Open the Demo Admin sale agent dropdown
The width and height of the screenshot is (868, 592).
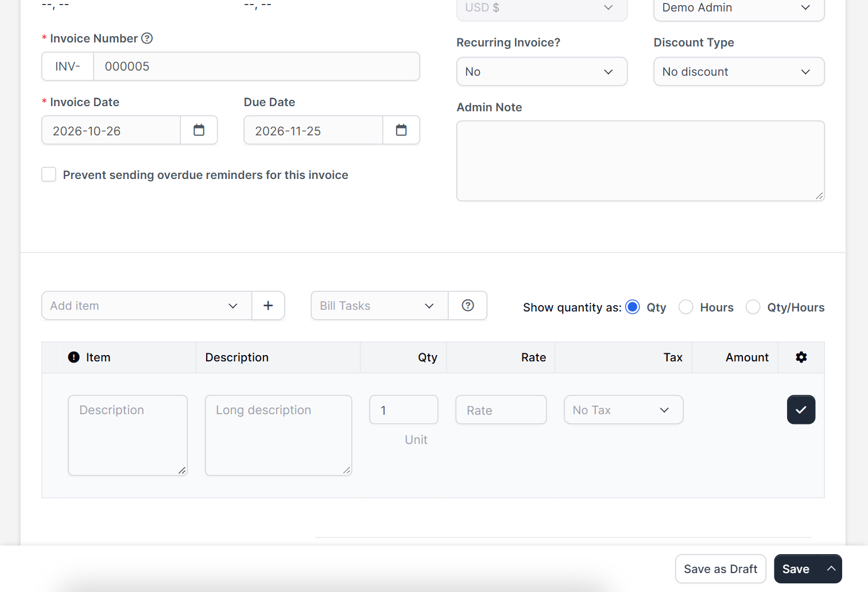(x=739, y=8)
